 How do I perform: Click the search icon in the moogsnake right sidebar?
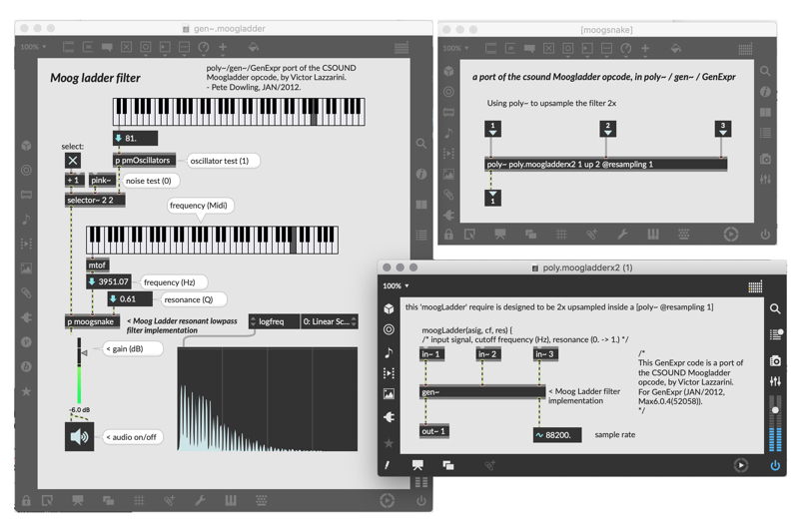pos(765,71)
